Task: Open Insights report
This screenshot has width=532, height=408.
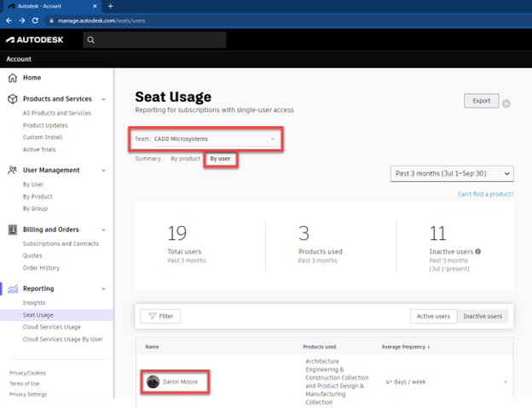Action: (x=34, y=303)
